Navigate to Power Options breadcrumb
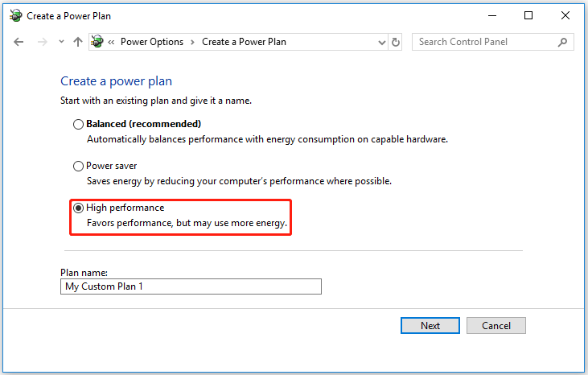Screen dimensions: 588x375 (x=152, y=42)
